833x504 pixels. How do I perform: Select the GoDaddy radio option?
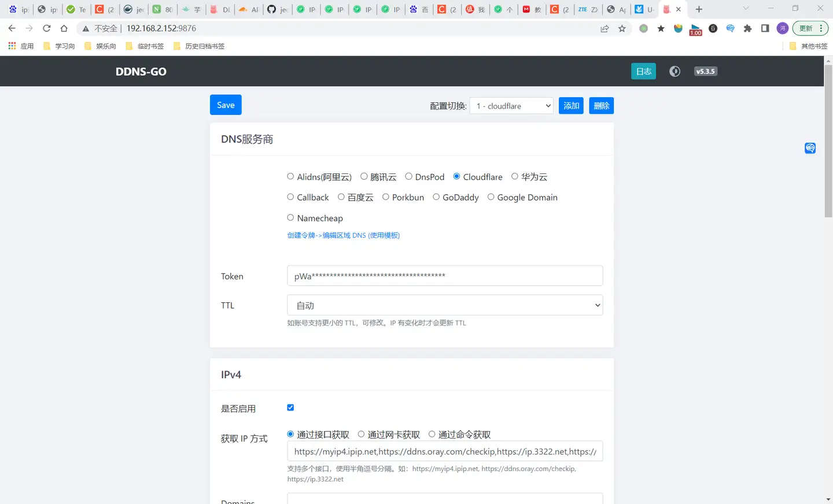point(436,197)
